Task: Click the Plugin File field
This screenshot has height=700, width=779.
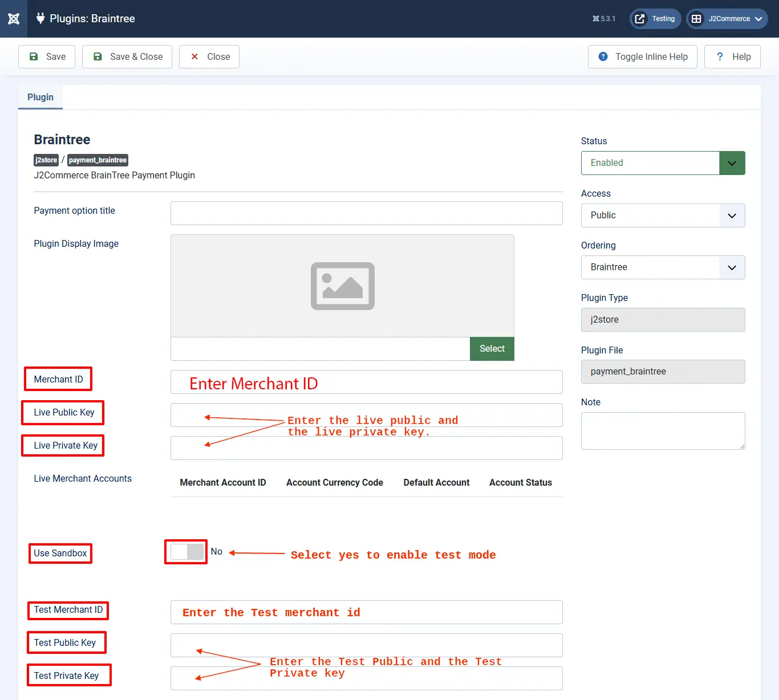Action: point(663,372)
